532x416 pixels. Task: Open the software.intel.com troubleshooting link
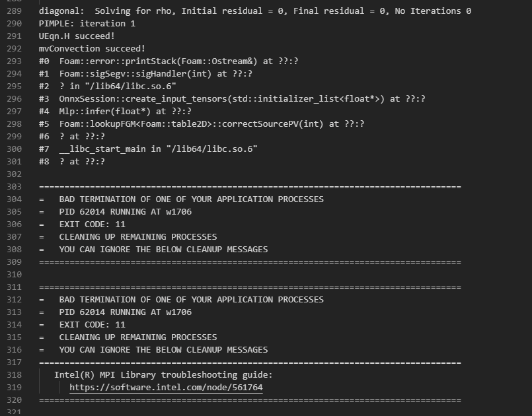(165, 388)
